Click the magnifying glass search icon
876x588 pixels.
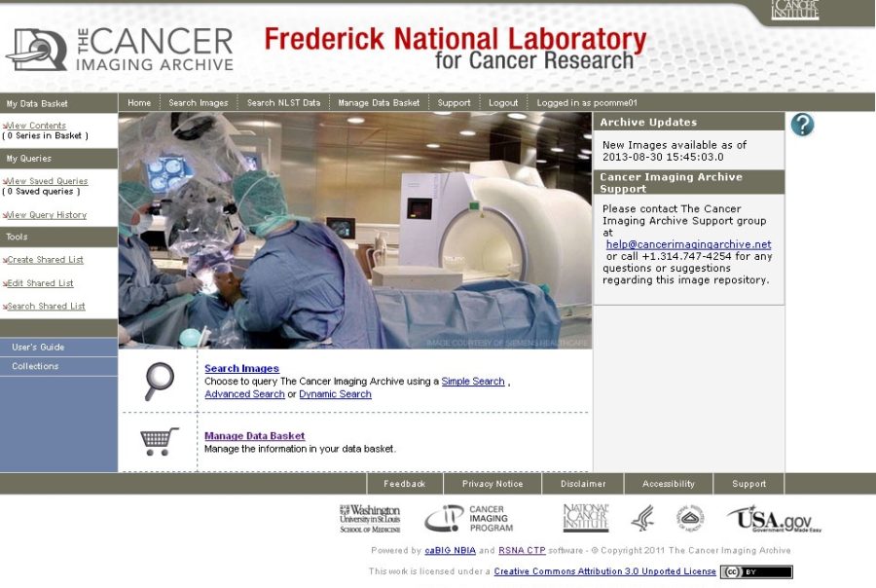pos(160,382)
